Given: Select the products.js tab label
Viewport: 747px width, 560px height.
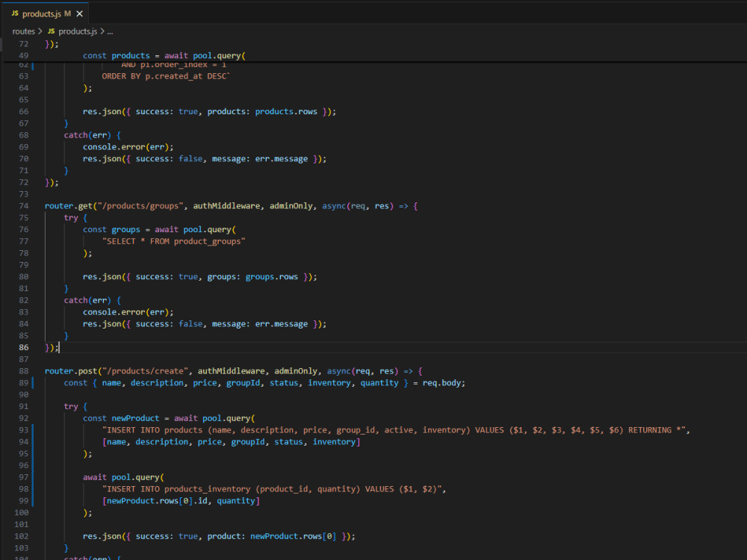Looking at the screenshot, I should click(41, 13).
